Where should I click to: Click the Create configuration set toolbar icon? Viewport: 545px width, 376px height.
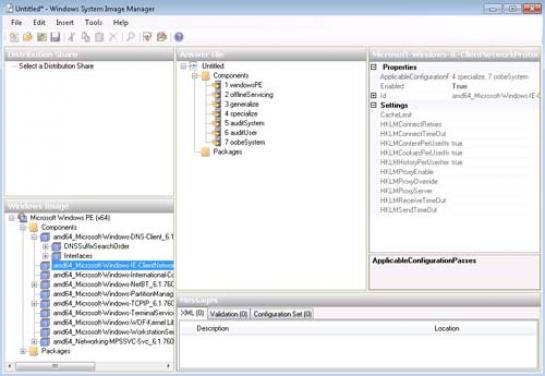162,37
